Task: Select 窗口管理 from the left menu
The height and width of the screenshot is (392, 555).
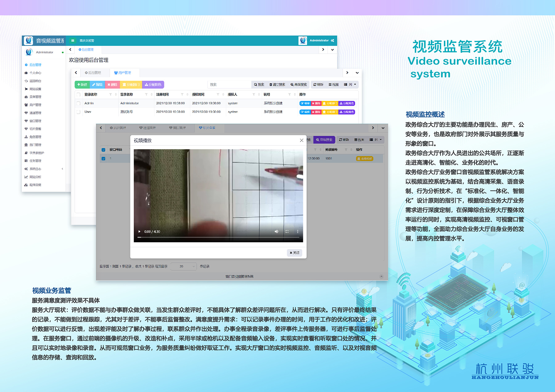Action: click(36, 121)
